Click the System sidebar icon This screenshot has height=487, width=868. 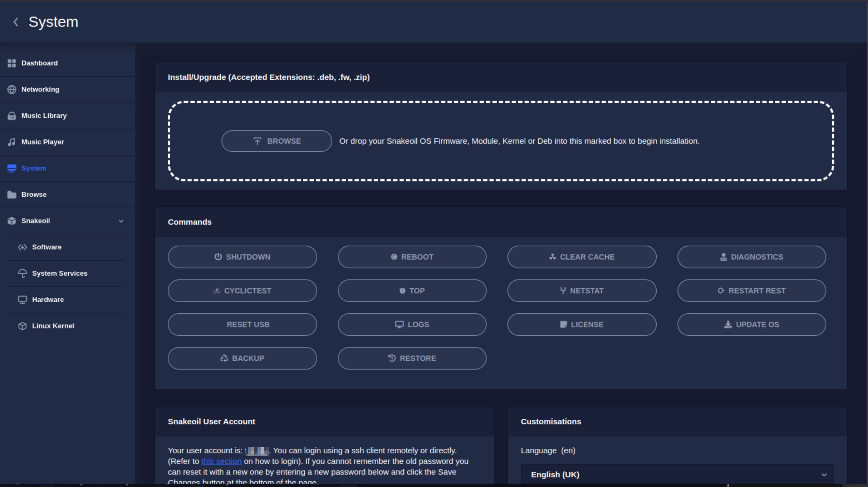click(x=12, y=168)
